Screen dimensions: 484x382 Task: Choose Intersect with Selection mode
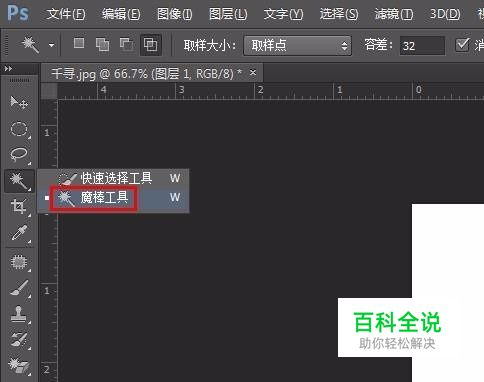click(x=151, y=44)
